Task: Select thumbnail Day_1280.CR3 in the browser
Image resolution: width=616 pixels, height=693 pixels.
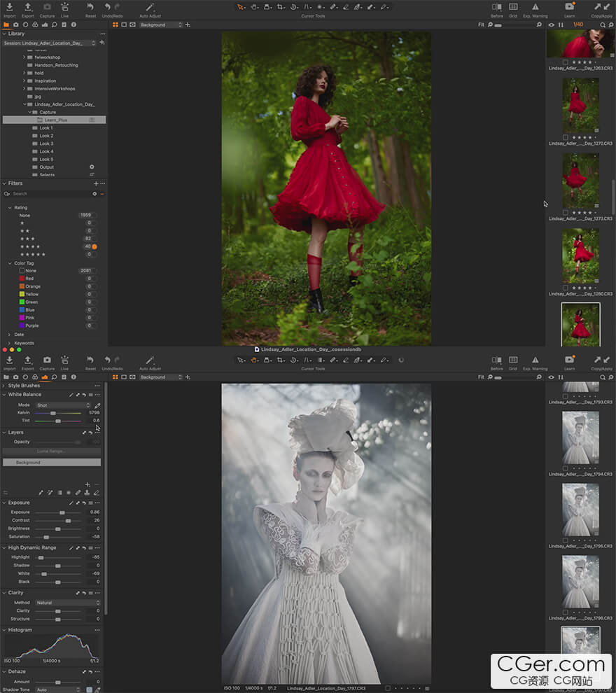Action: tap(580, 256)
